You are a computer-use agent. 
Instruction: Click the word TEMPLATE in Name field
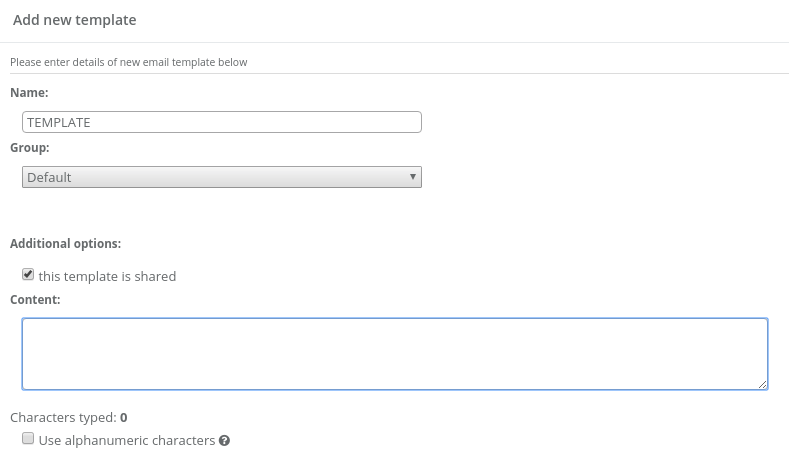(59, 122)
